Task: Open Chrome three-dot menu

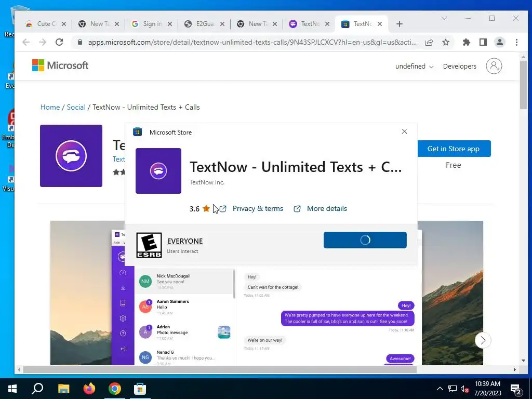Action: pos(516,42)
